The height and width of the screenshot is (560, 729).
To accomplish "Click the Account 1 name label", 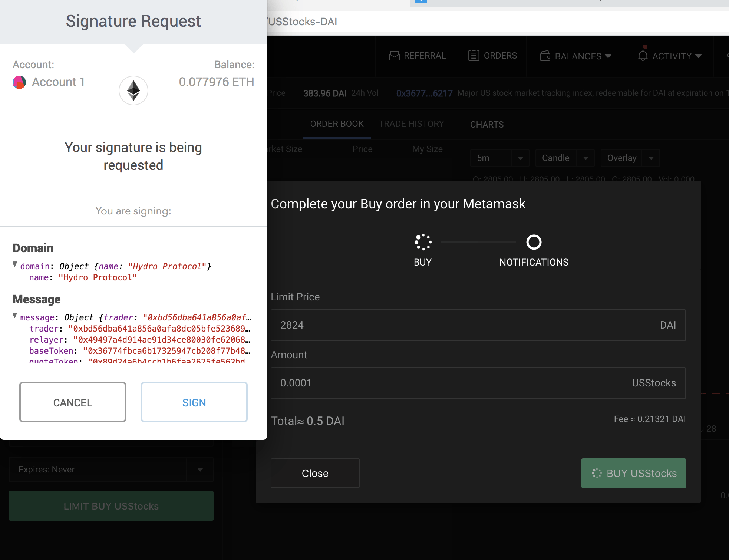I will click(x=58, y=82).
